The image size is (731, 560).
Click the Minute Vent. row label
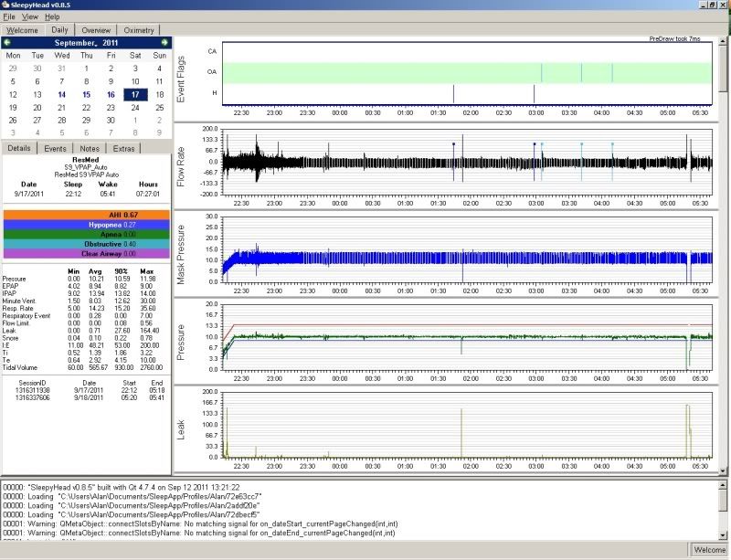[19, 301]
